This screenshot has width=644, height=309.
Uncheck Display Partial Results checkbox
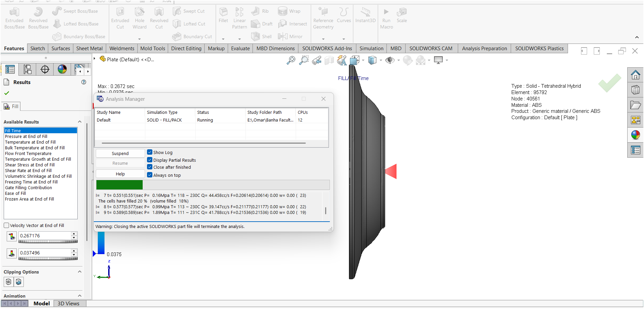coord(150,160)
